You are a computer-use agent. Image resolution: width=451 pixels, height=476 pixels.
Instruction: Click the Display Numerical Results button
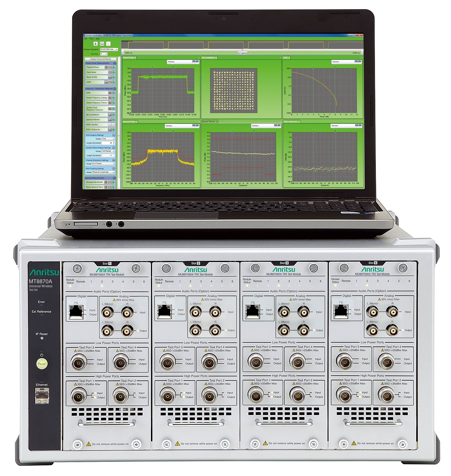click(x=101, y=59)
